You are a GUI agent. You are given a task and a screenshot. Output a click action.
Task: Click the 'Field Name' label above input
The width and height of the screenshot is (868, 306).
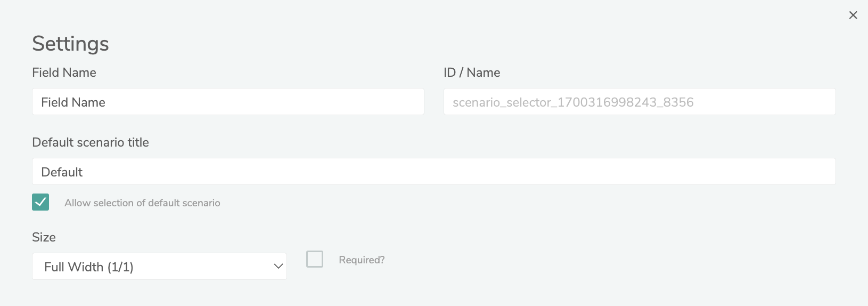click(x=64, y=73)
